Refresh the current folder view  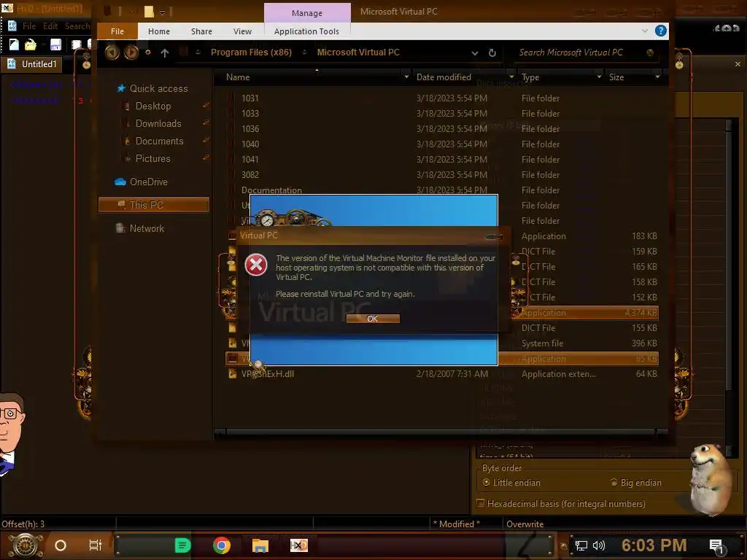click(492, 52)
